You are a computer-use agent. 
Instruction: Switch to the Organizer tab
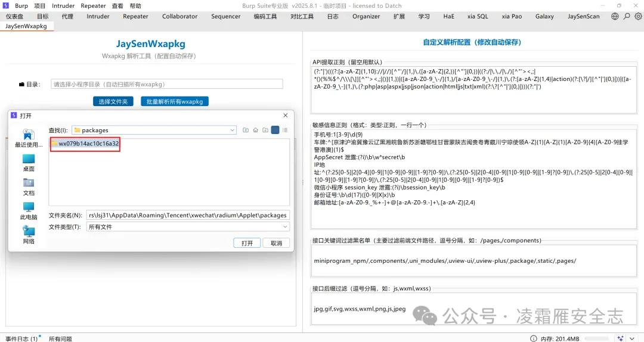click(366, 17)
